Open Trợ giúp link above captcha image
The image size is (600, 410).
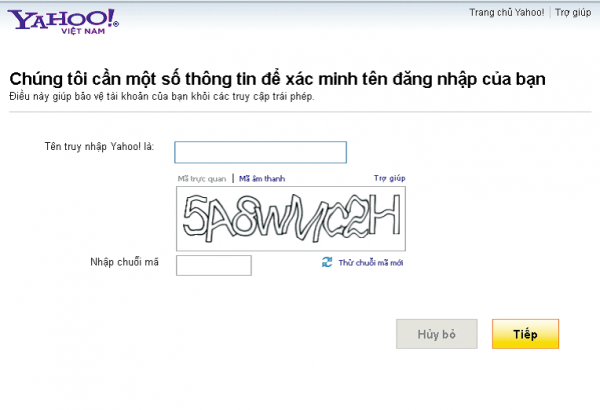pyautogui.click(x=390, y=178)
